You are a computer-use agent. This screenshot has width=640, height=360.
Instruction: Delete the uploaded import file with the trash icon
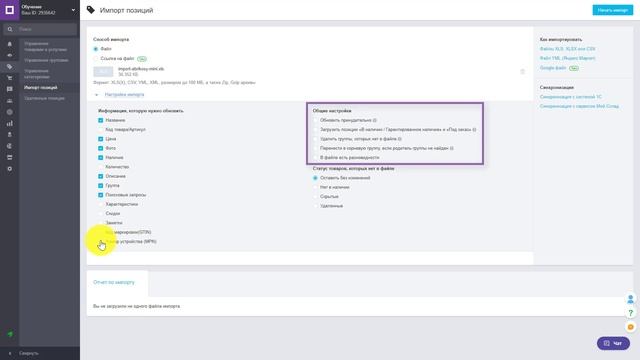[522, 71]
